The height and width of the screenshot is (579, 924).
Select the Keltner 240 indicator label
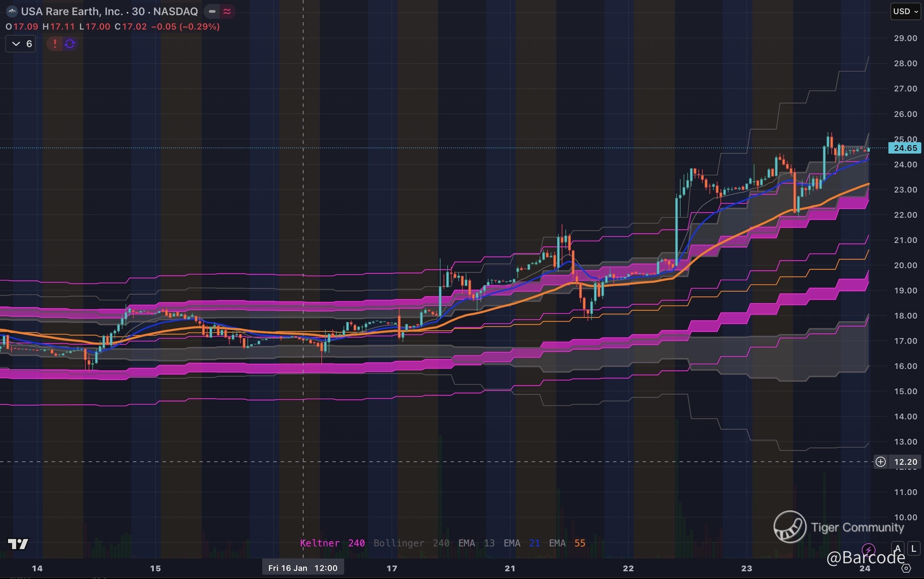[x=332, y=543]
